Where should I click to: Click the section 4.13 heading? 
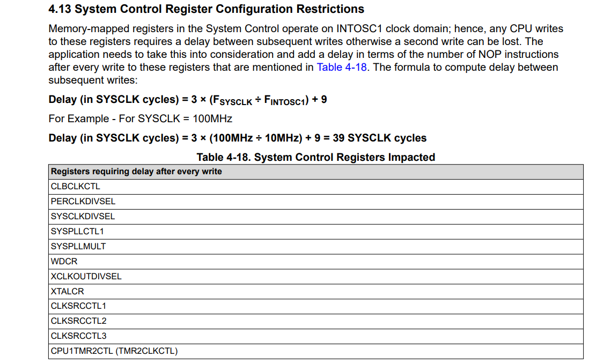tap(206, 9)
